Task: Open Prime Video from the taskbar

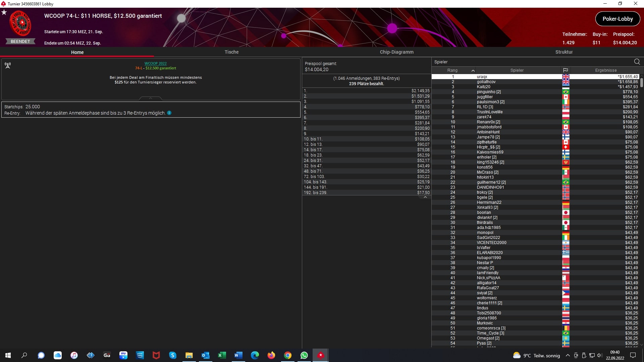Action: [140, 355]
